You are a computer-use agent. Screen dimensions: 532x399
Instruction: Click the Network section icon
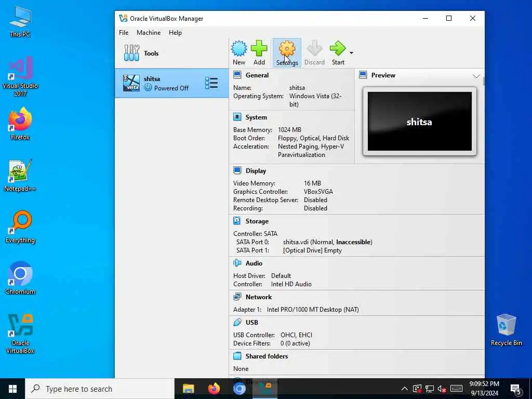[x=237, y=297]
